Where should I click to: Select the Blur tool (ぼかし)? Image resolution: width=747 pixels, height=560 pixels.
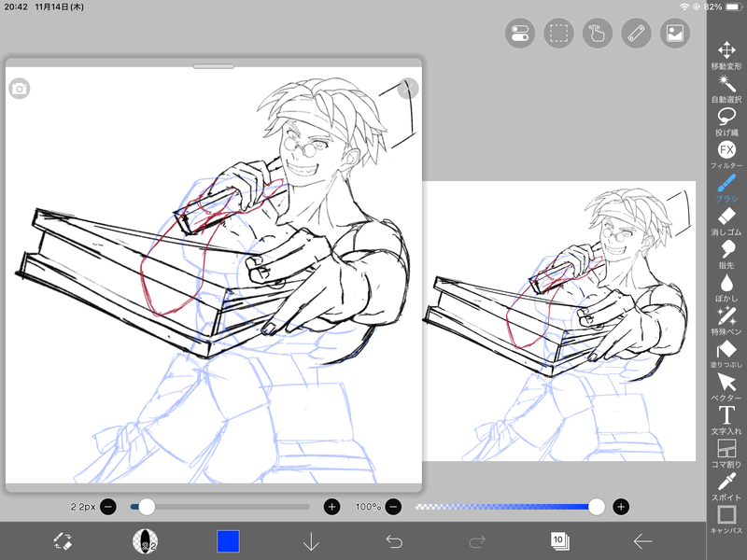pyautogui.click(x=726, y=287)
